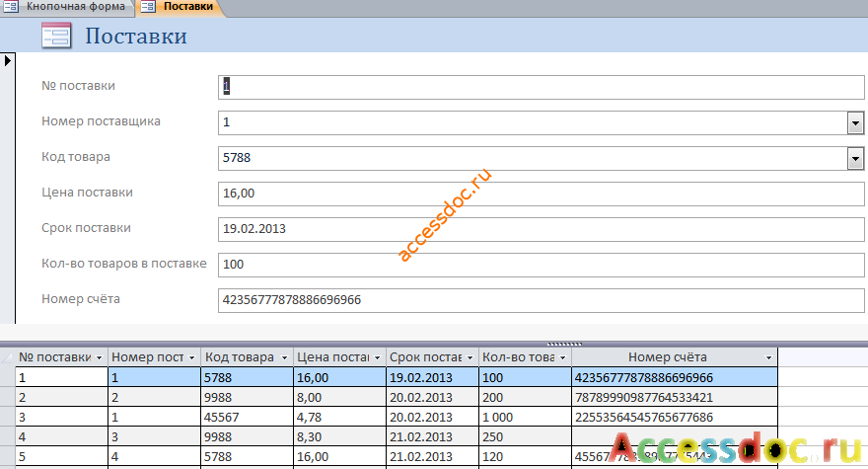Open the Номер поставщика combo box dropdown
The height and width of the screenshot is (469, 868).
tap(855, 123)
